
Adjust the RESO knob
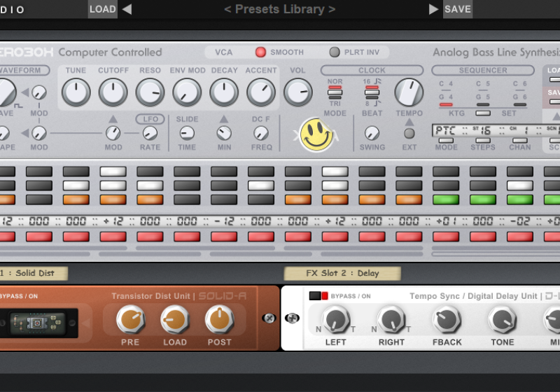[x=150, y=92]
